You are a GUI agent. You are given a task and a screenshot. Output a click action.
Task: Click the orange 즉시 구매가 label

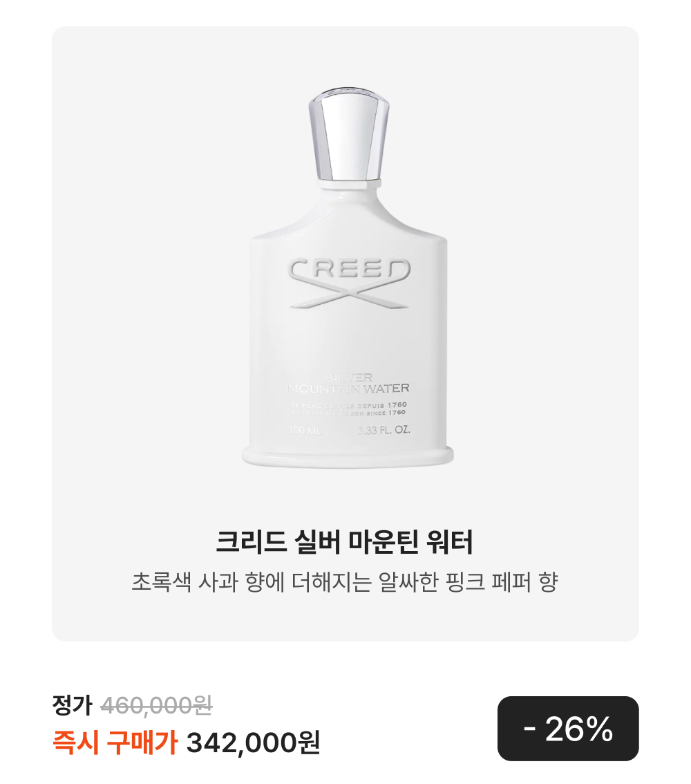coord(115,743)
